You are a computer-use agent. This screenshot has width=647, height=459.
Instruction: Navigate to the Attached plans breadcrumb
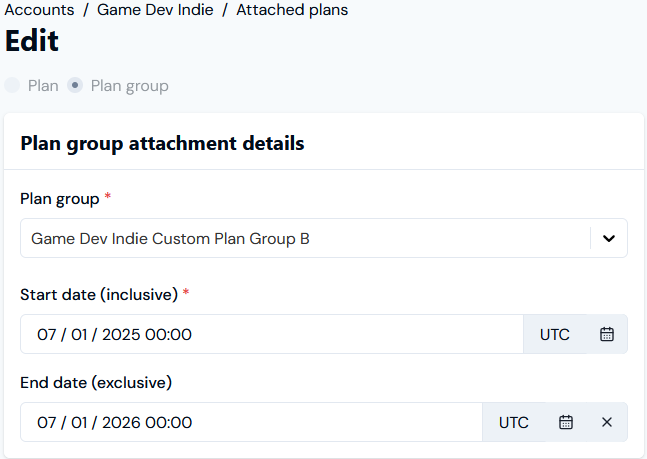click(292, 10)
